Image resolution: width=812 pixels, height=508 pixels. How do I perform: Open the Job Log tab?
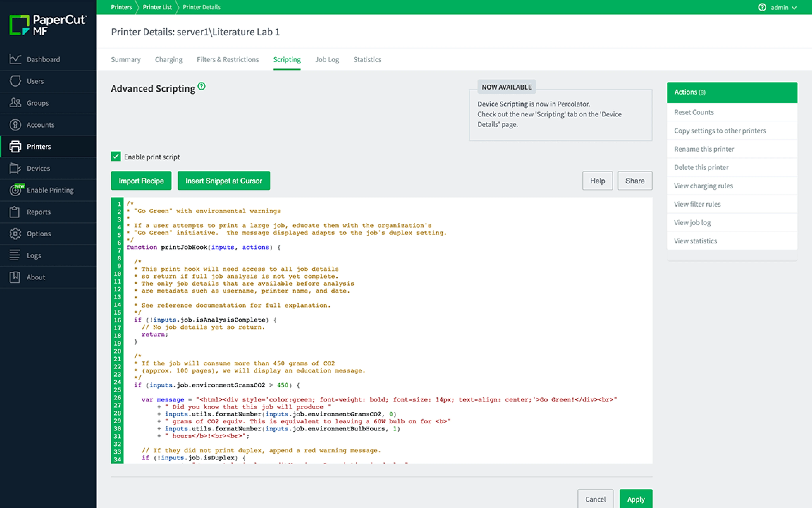tap(327, 59)
